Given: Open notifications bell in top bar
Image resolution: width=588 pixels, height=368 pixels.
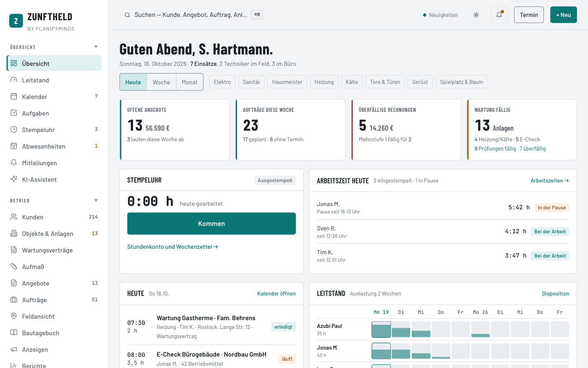Looking at the screenshot, I should 499,15.
